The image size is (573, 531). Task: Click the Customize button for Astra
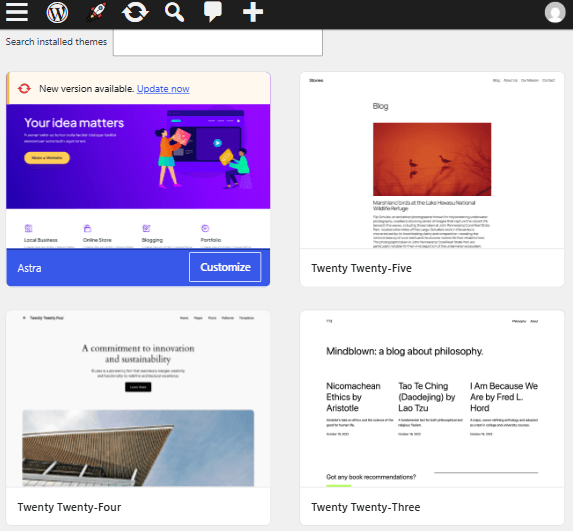click(225, 267)
